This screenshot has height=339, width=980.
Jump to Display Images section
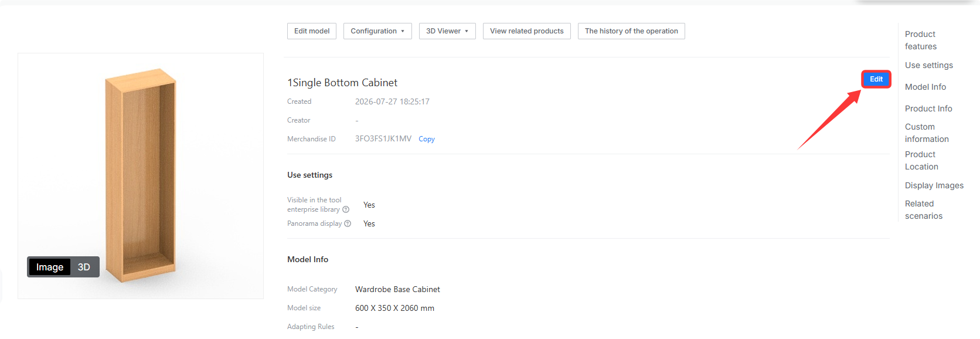934,185
